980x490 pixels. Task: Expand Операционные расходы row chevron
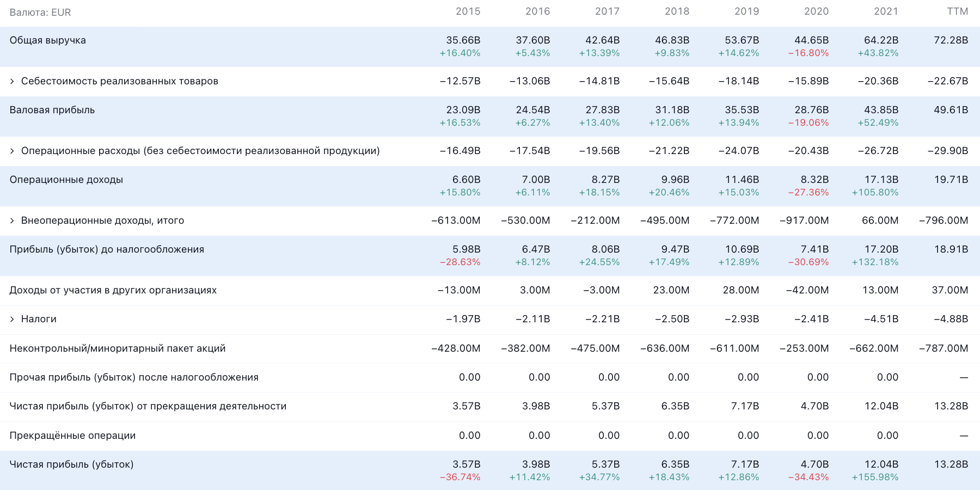click(x=12, y=151)
